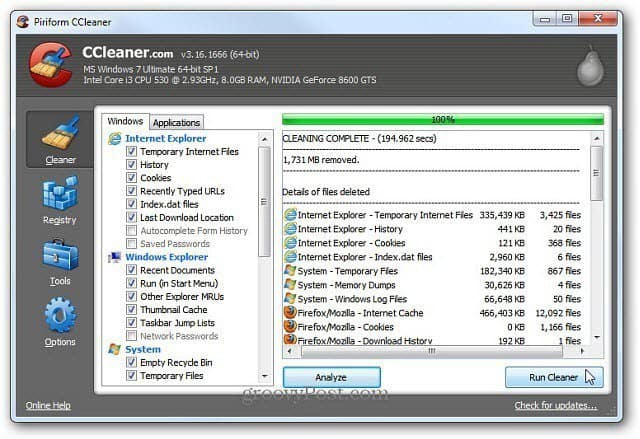This screenshot has width=640, height=439.
Task: Click the results vertical scrollbar thumb
Action: [x=597, y=173]
